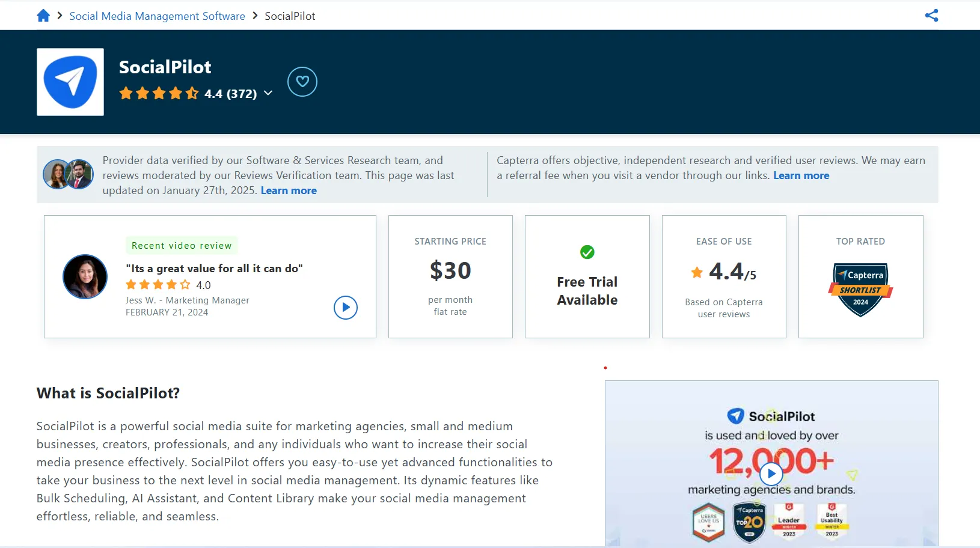Viewport: 980px width, 548px height.
Task: Expand the breadcrumb chevron after Social Media Management Software
Action: click(256, 16)
